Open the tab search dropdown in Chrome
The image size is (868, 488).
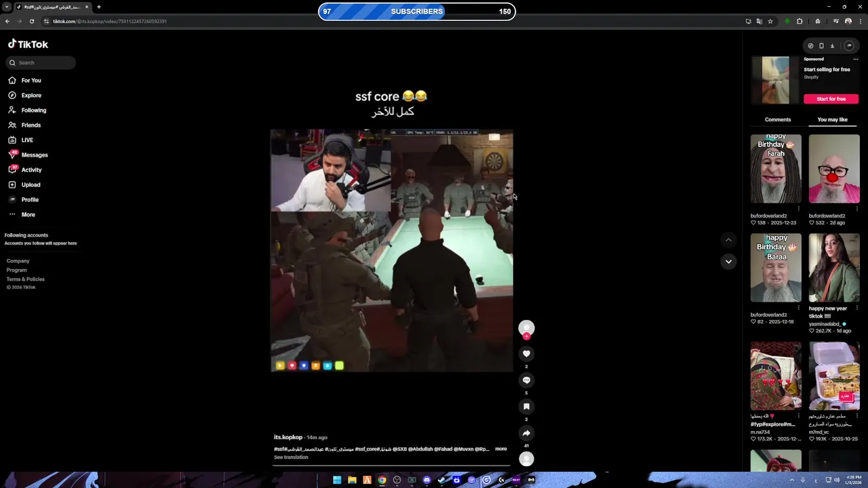pyautogui.click(x=6, y=7)
